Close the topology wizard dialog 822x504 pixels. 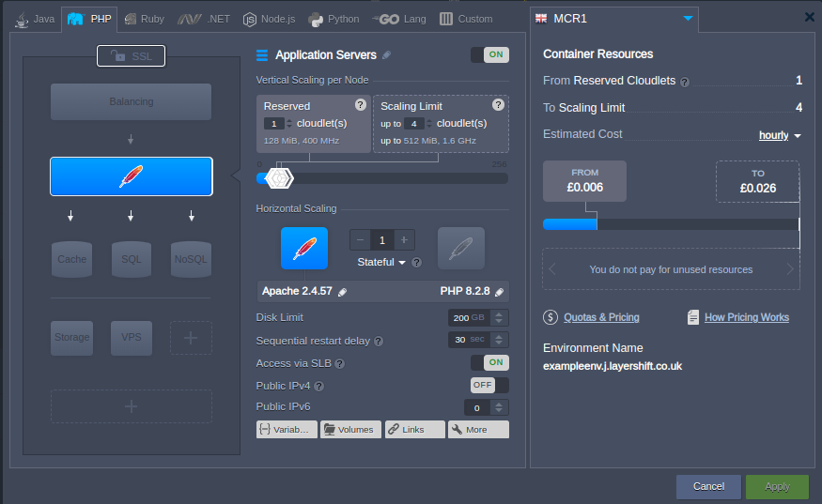click(810, 17)
